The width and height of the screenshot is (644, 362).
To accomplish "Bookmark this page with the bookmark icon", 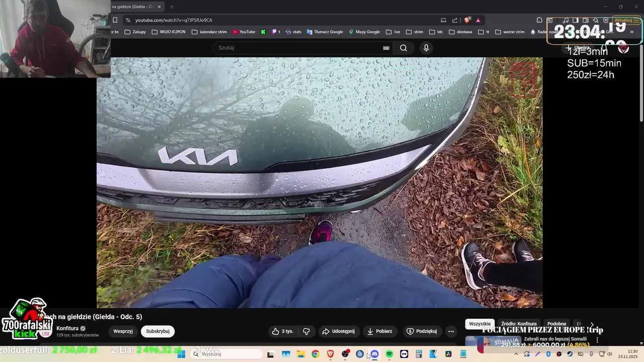I will pyautogui.click(x=115, y=20).
